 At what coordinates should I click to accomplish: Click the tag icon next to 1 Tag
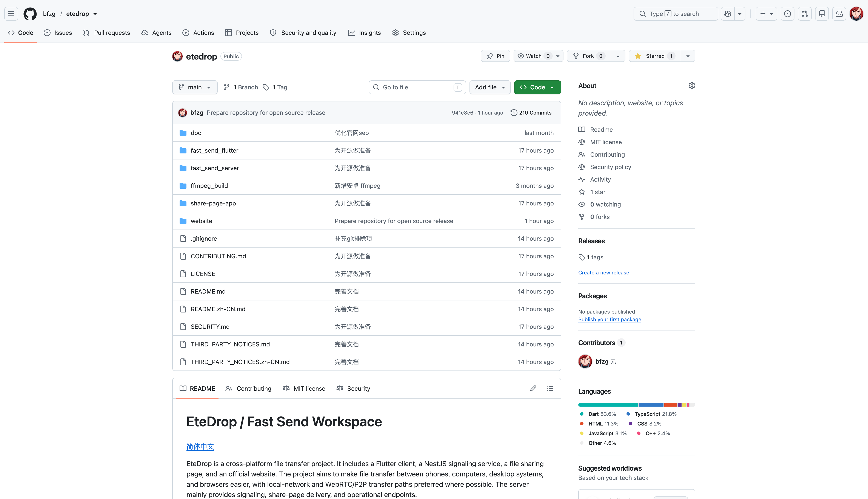tap(266, 87)
